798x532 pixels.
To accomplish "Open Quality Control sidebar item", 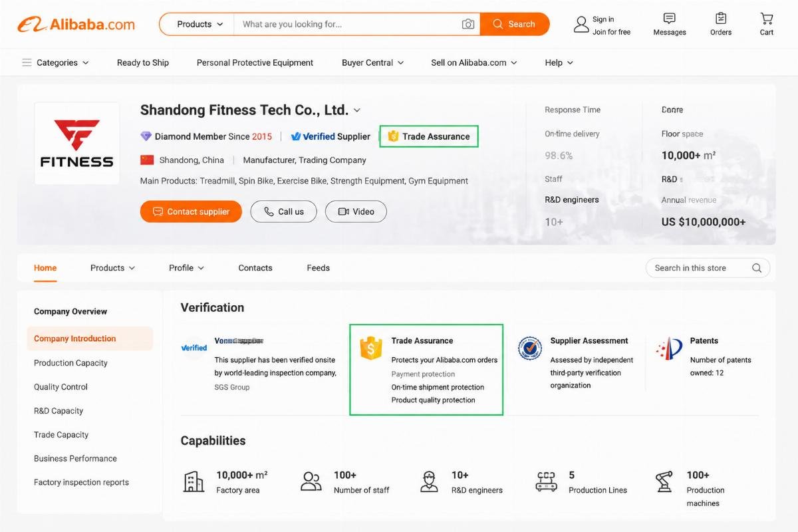I will (61, 387).
